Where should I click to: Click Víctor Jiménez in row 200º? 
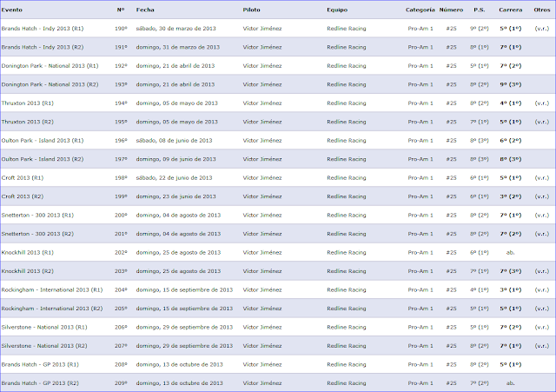tap(262, 216)
